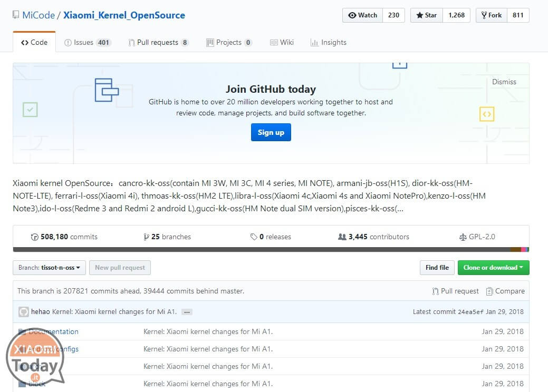Open the Wiki tab
This screenshot has width=548, height=392.
point(282,43)
